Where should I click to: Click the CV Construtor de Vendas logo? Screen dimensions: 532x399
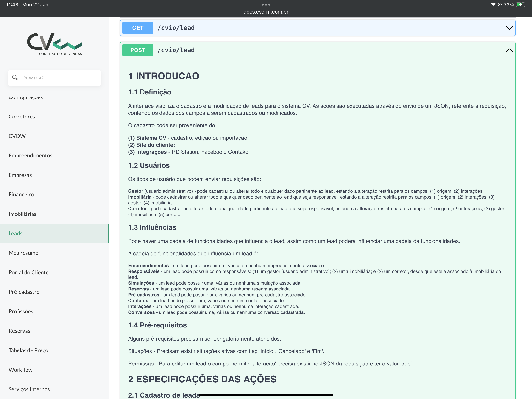[54, 44]
